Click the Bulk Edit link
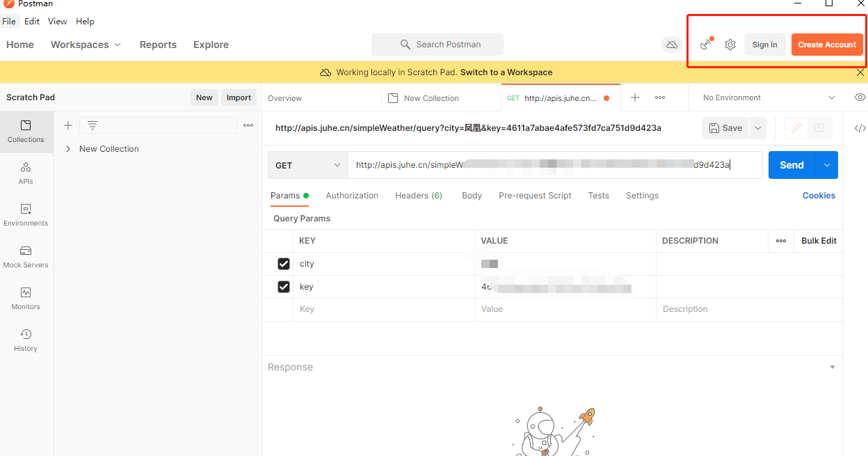The image size is (868, 456). point(819,241)
